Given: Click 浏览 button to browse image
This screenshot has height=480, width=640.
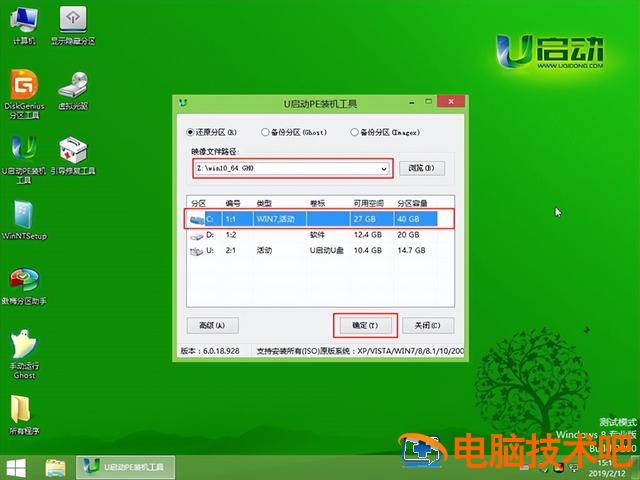Looking at the screenshot, I should pyautogui.click(x=421, y=169).
